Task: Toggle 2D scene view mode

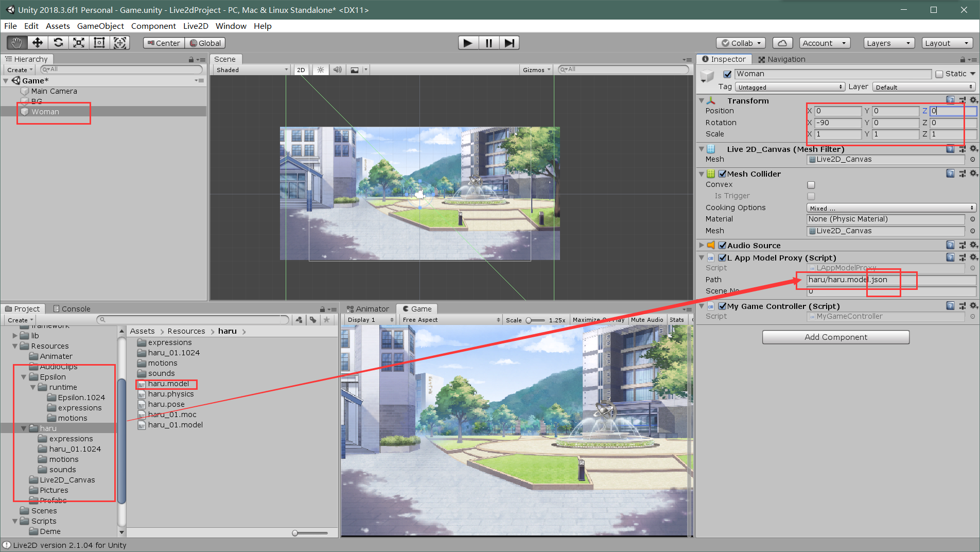Action: (301, 70)
